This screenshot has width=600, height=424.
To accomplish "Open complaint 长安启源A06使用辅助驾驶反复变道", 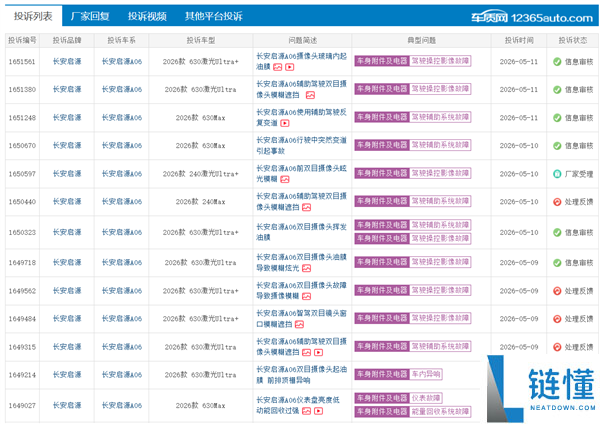I will click(301, 117).
